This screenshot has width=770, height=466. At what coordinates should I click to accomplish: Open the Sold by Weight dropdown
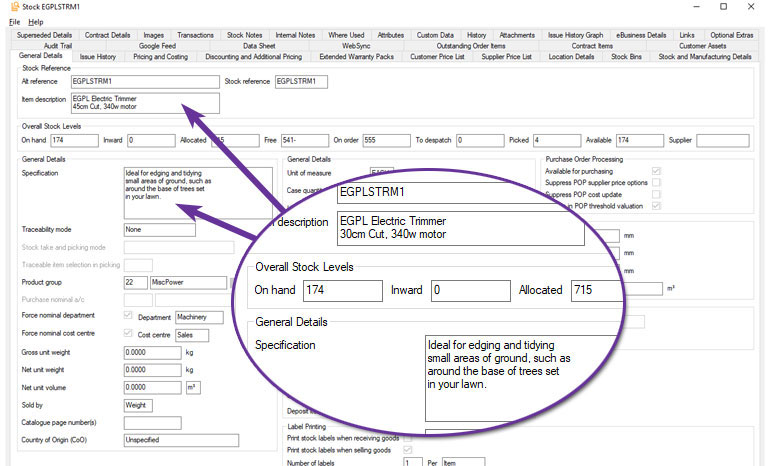click(x=138, y=406)
